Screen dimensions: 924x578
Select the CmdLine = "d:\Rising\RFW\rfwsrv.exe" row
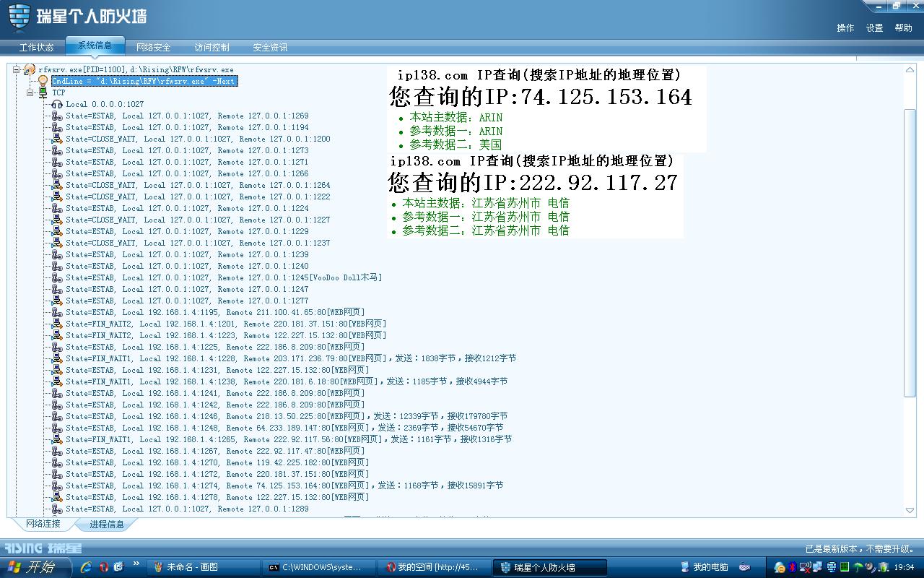(x=144, y=81)
